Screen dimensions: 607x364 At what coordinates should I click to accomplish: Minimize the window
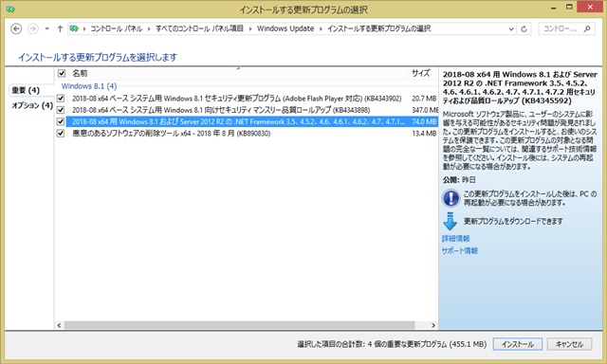point(554,8)
